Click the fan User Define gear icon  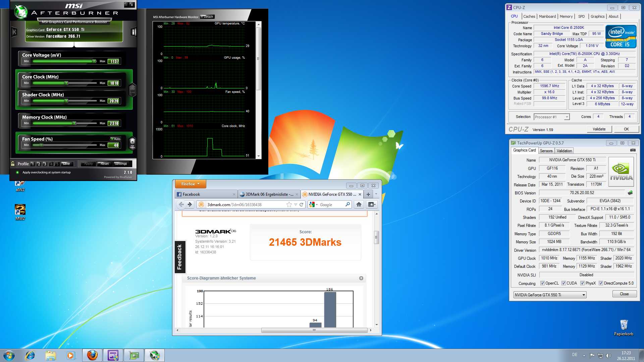point(132,142)
